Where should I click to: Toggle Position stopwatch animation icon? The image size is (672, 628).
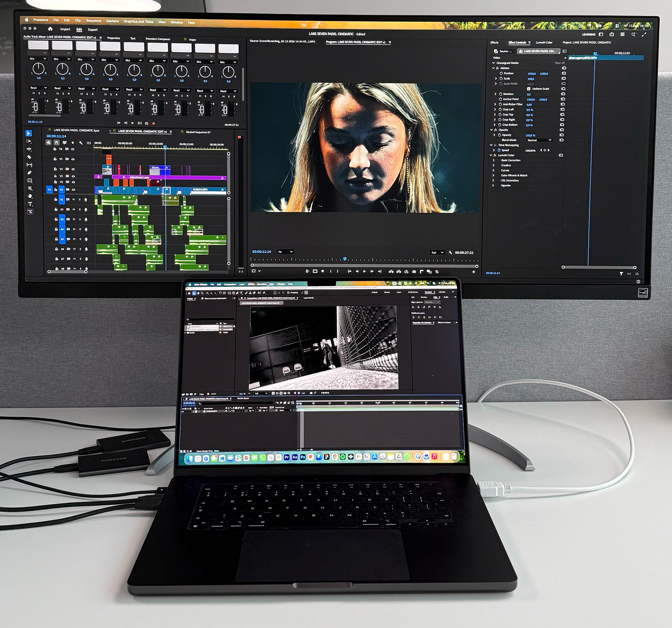501,73
